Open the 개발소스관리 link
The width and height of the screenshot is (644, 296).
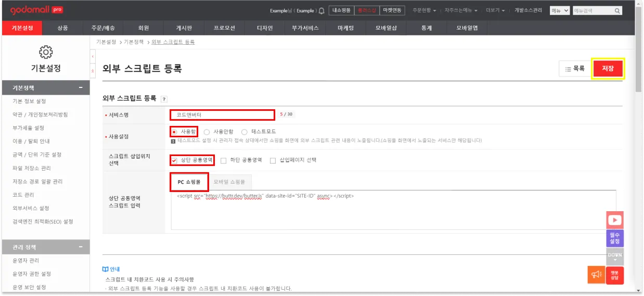[528, 10]
